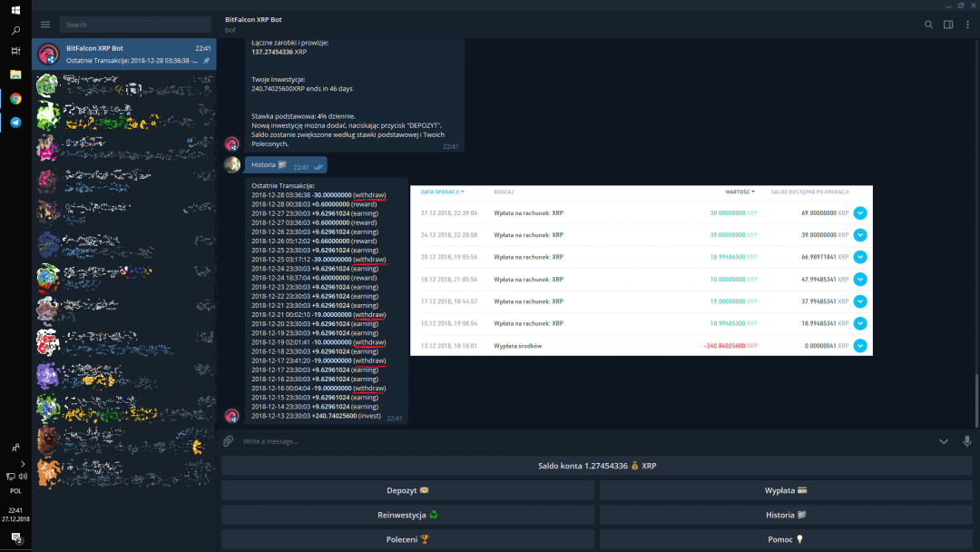
Task: Click the Pomoc bot button
Action: [x=787, y=539]
